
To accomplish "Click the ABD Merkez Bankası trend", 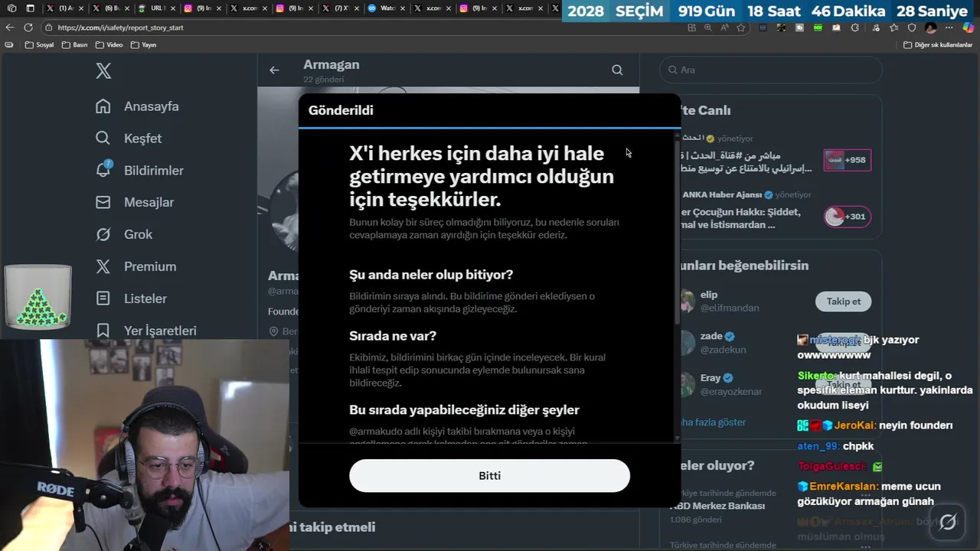I will point(717,506).
